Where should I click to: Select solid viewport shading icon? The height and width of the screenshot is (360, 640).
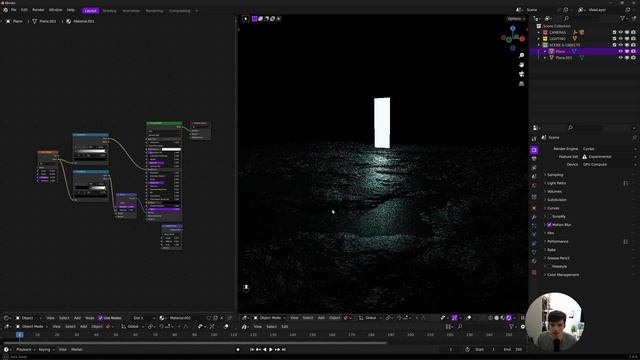point(497,318)
